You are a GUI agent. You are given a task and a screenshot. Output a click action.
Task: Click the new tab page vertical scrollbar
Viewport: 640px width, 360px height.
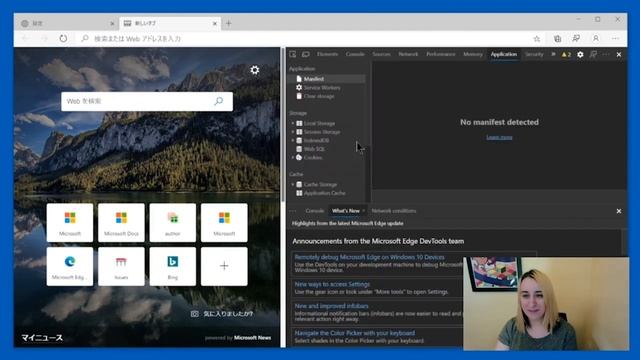[283, 124]
